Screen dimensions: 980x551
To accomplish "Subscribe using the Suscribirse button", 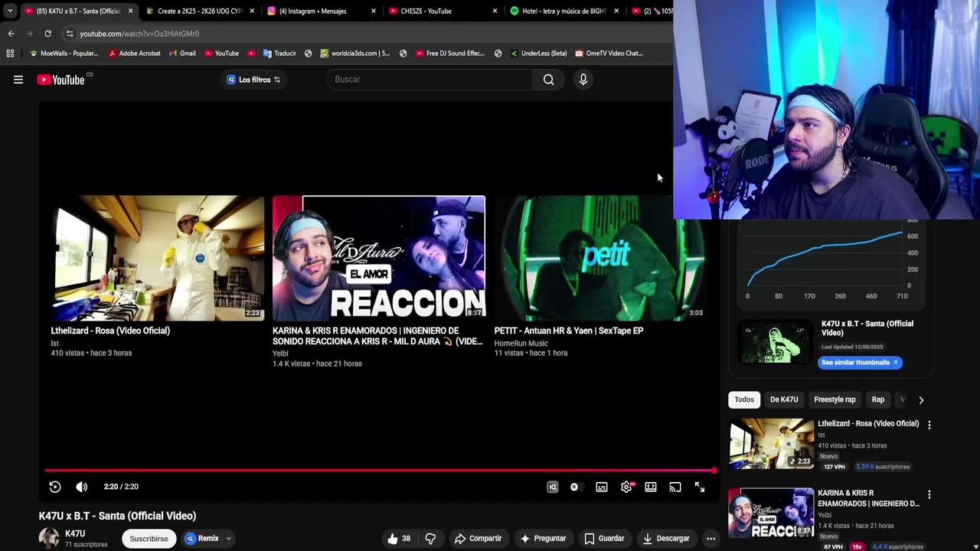I will click(149, 539).
